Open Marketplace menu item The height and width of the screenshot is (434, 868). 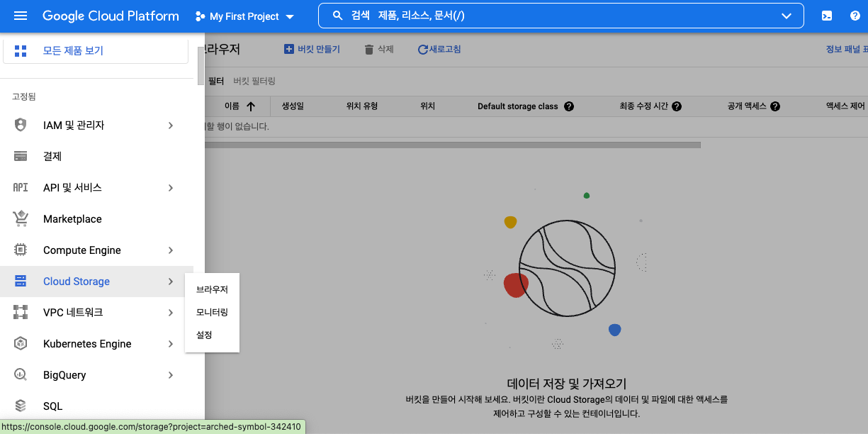pyautogui.click(x=97, y=218)
